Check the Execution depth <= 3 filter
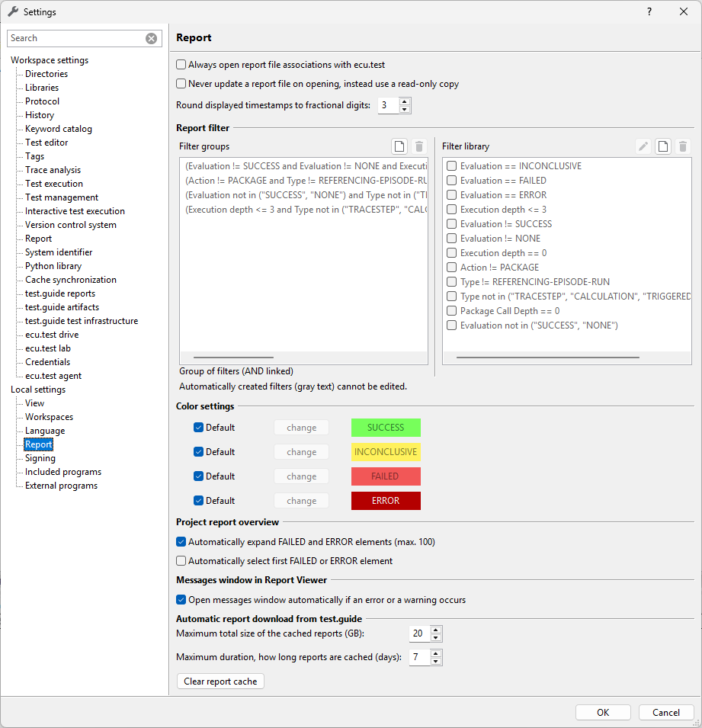Screen dimensions: 702x728 tap(452, 210)
